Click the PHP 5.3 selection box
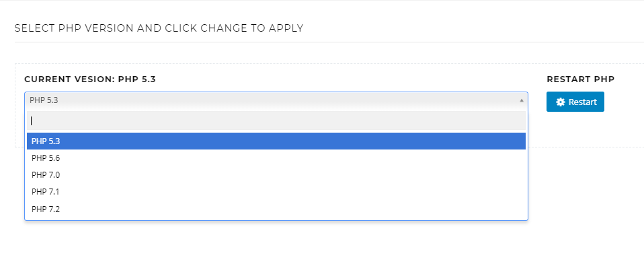The width and height of the screenshot is (644, 268). coord(276,100)
